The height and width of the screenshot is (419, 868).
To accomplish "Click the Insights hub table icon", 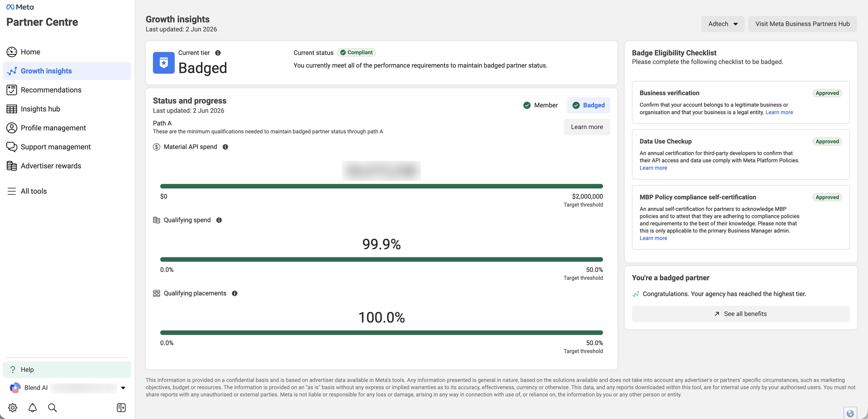I will point(12,109).
